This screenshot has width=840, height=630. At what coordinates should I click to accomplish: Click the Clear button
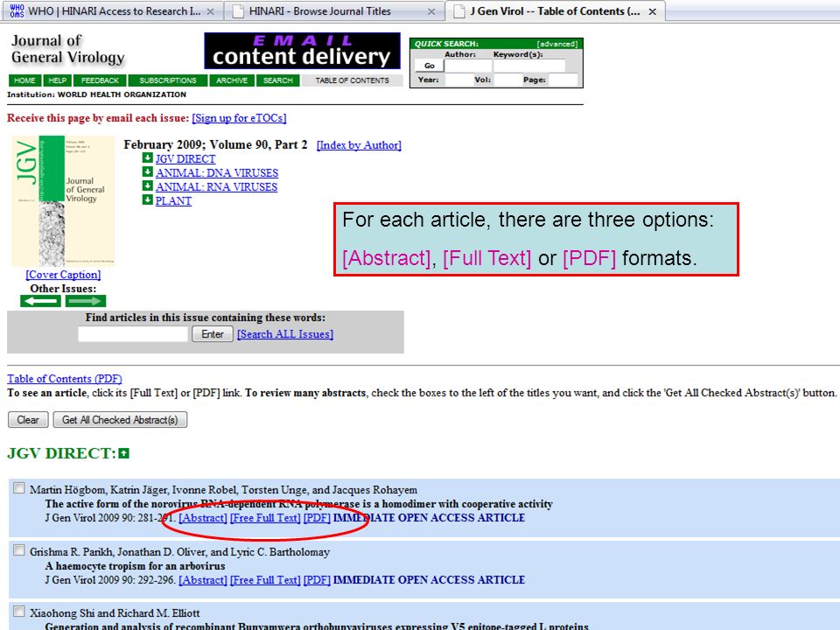(28, 419)
